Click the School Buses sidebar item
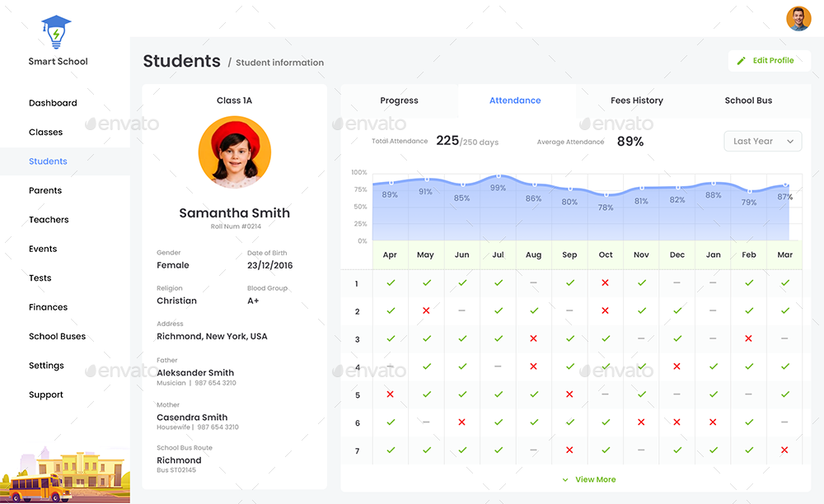The height and width of the screenshot is (504, 824). [x=57, y=336]
